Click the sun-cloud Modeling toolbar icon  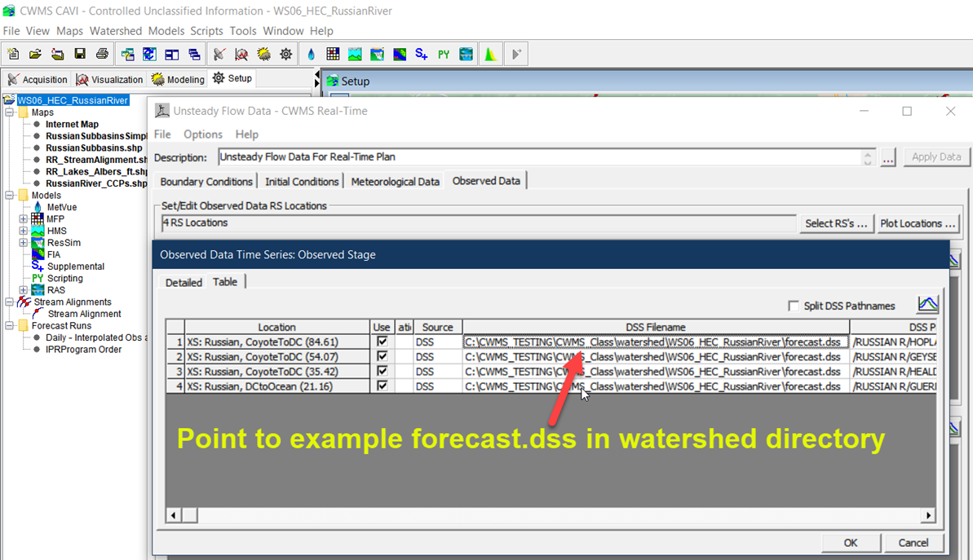263,55
